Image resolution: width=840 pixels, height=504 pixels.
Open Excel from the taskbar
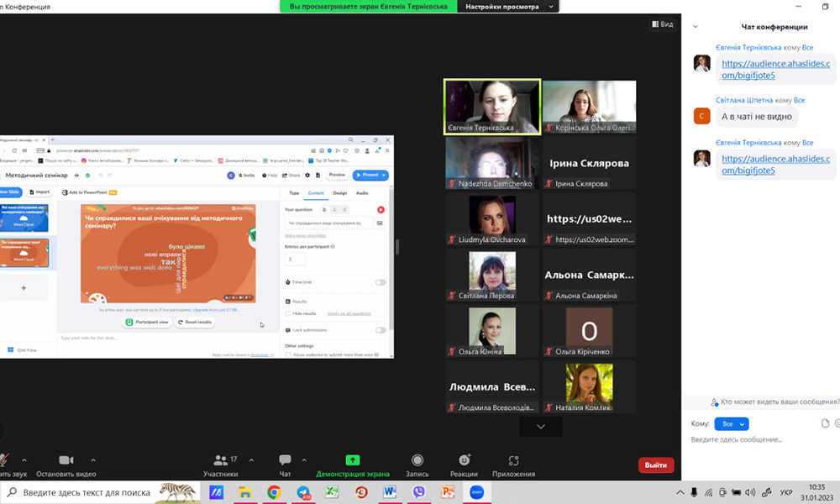pyautogui.click(x=332, y=491)
